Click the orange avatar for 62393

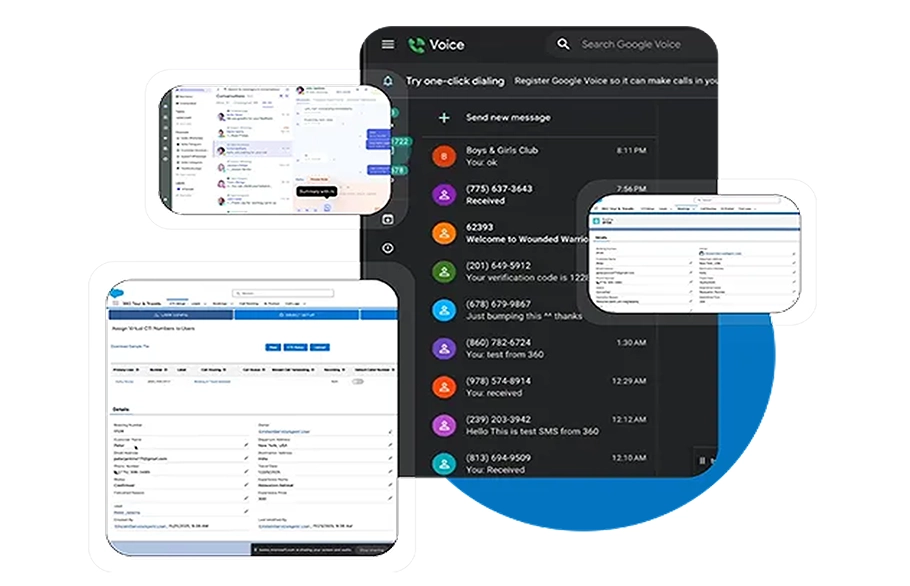pos(444,233)
